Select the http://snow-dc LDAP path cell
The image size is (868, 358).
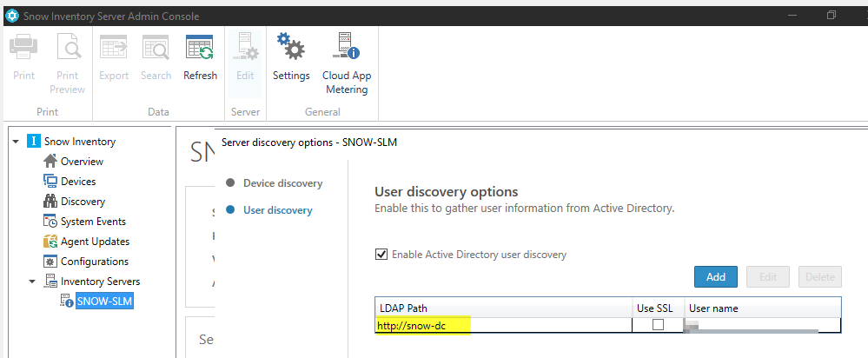point(503,325)
